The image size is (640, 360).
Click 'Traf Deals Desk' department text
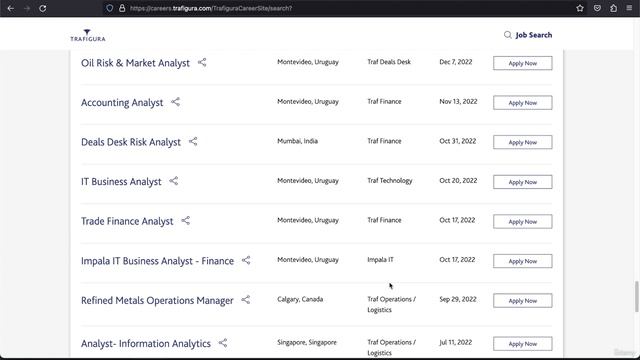389,62
